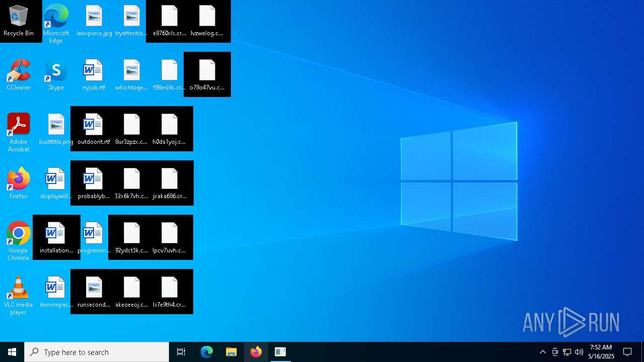Open the Action Center notifications
This screenshot has width=644, height=362.
[x=627, y=352]
